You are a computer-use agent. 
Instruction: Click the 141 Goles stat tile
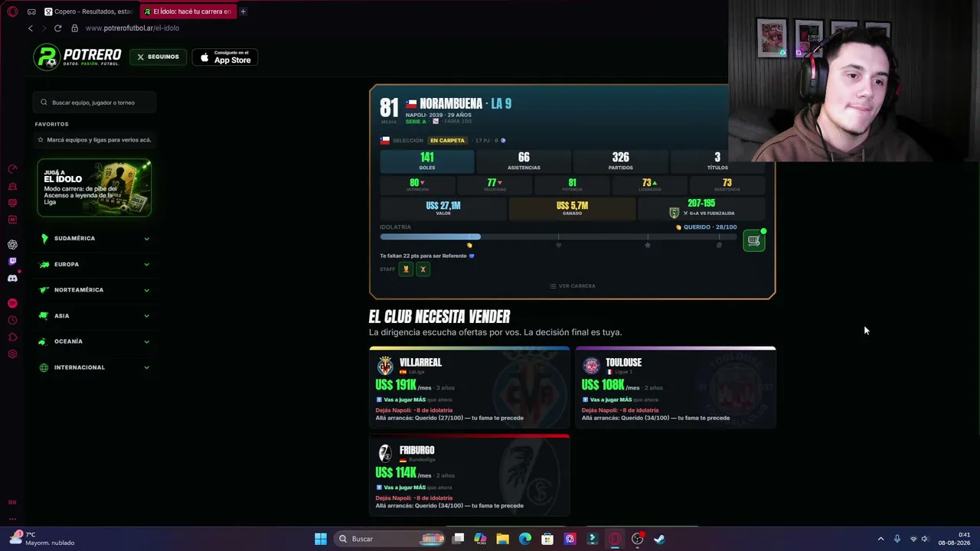427,161
